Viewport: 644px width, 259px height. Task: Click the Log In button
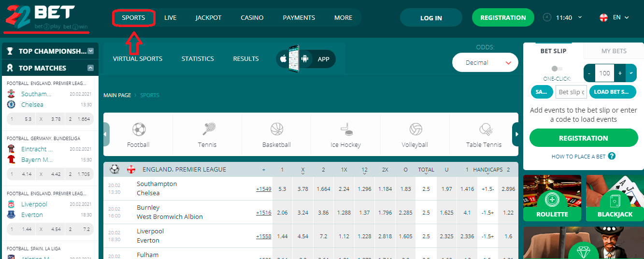(431, 18)
